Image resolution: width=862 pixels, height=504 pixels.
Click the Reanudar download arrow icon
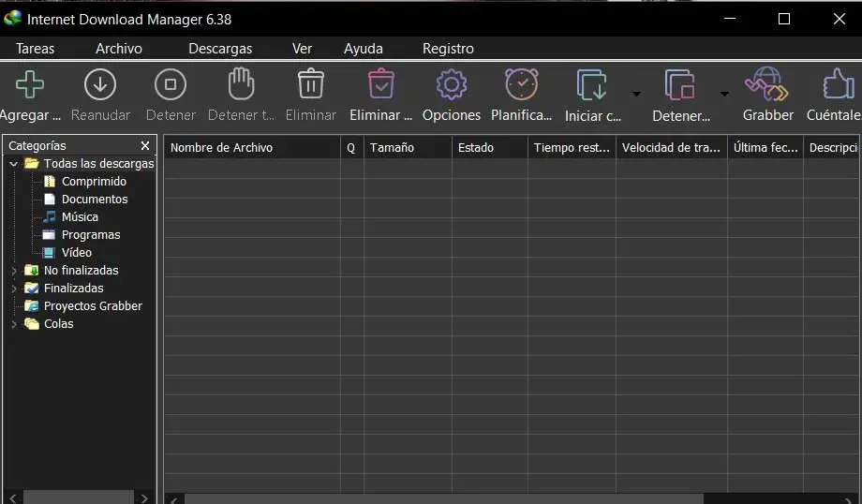100,84
